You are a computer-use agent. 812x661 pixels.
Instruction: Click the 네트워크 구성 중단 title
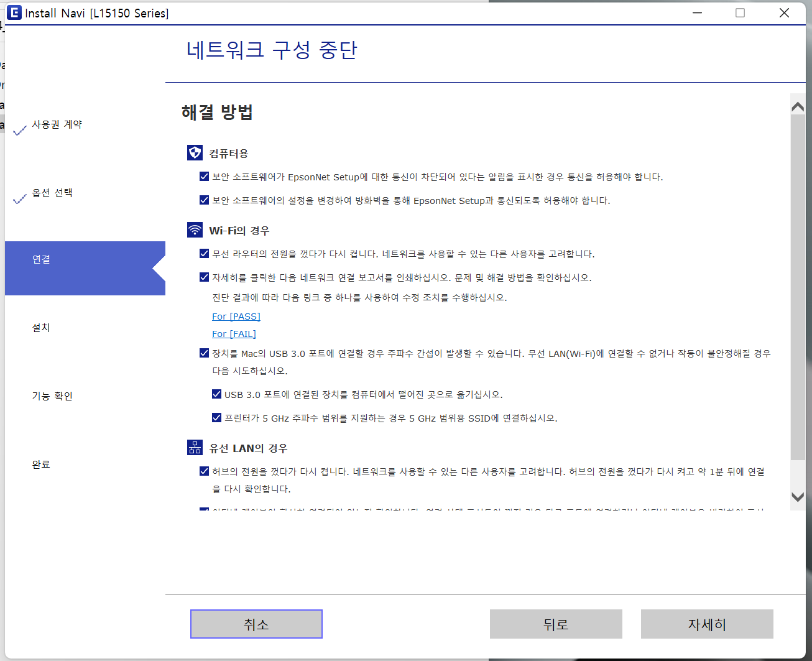coord(272,50)
